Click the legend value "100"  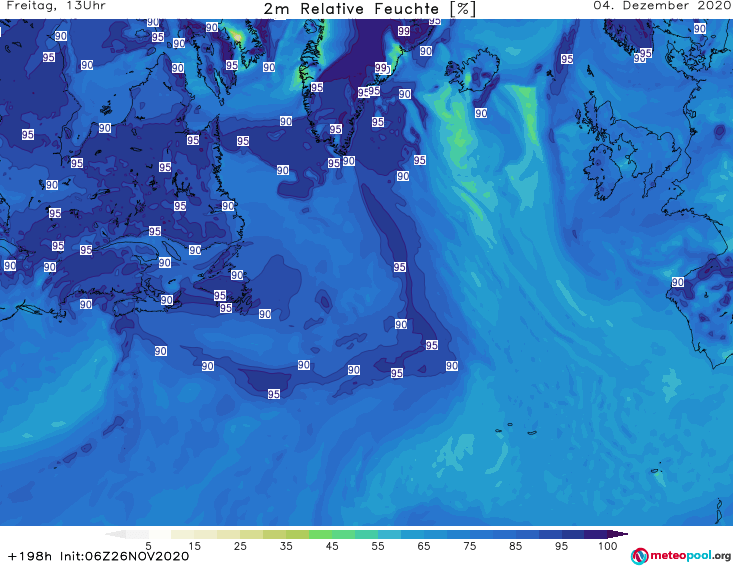click(x=608, y=546)
